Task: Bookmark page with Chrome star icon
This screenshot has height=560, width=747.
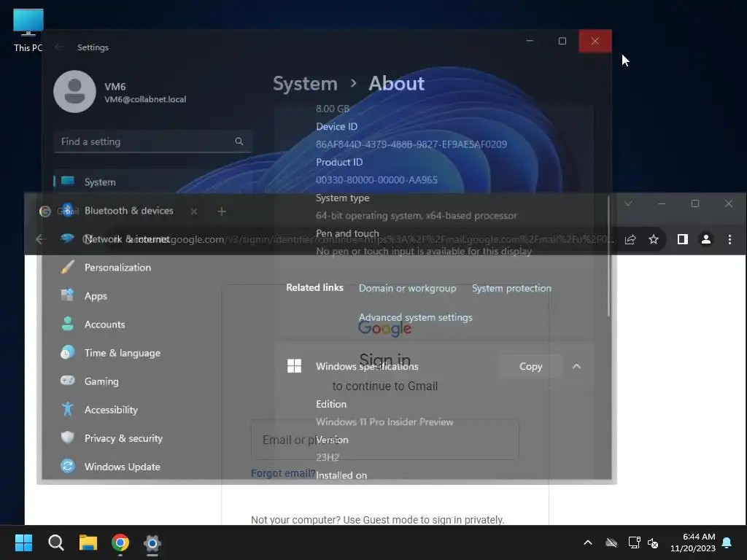Action: [654, 239]
